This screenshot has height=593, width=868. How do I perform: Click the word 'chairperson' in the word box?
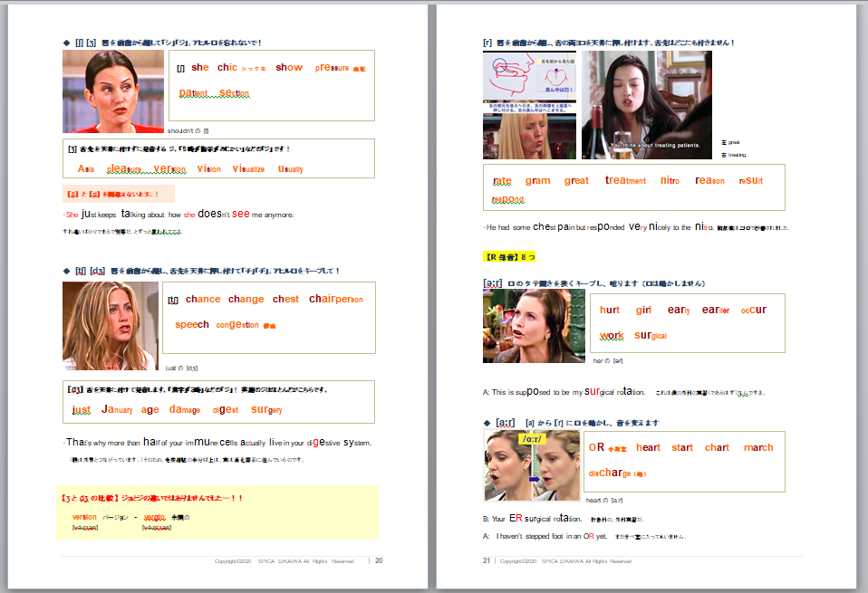click(335, 300)
